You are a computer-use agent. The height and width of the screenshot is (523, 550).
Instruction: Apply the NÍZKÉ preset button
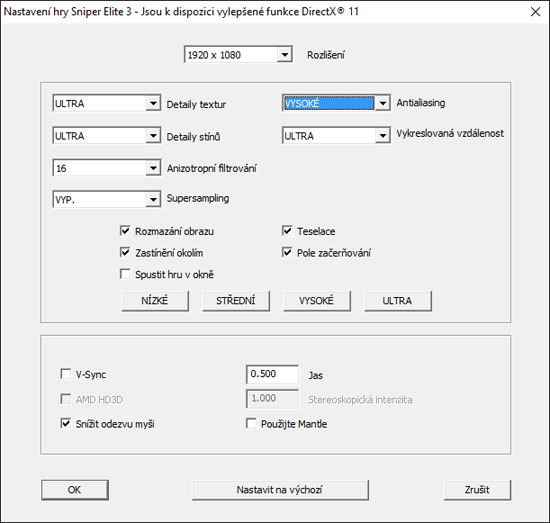point(155,301)
